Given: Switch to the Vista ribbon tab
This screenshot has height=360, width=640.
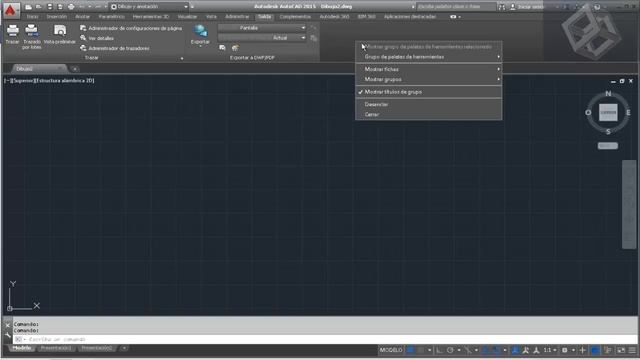Looking at the screenshot, I should coord(211,17).
